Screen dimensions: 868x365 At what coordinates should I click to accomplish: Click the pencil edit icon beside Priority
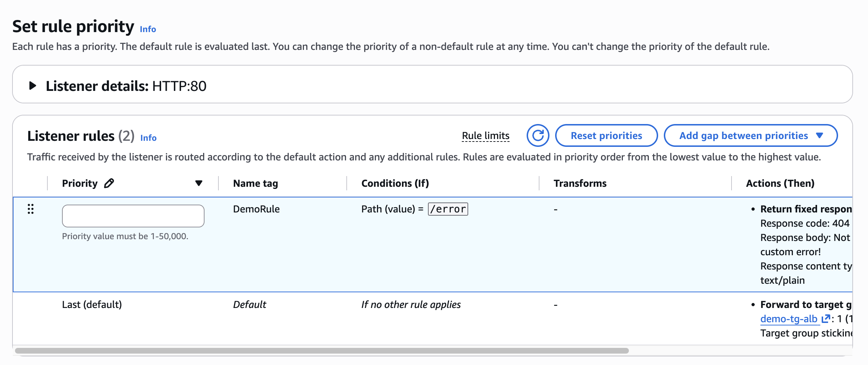pos(109,183)
